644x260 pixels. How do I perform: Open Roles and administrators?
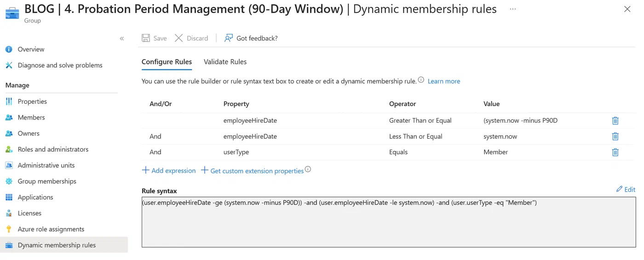(53, 149)
